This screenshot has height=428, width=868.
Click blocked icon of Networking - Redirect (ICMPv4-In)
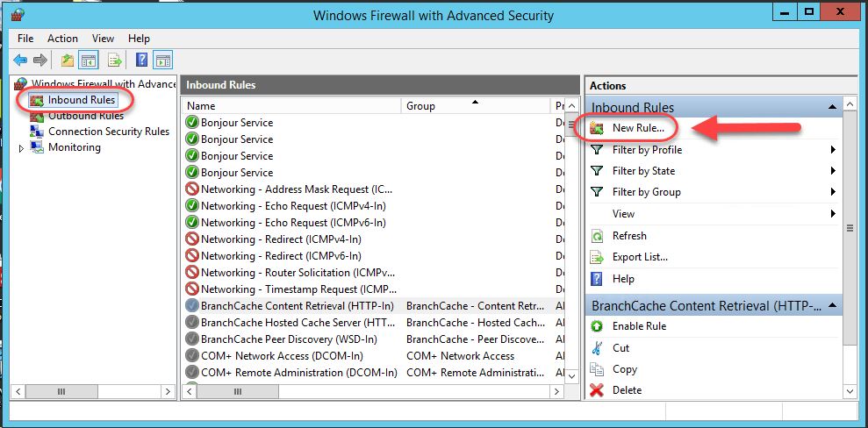(191, 239)
